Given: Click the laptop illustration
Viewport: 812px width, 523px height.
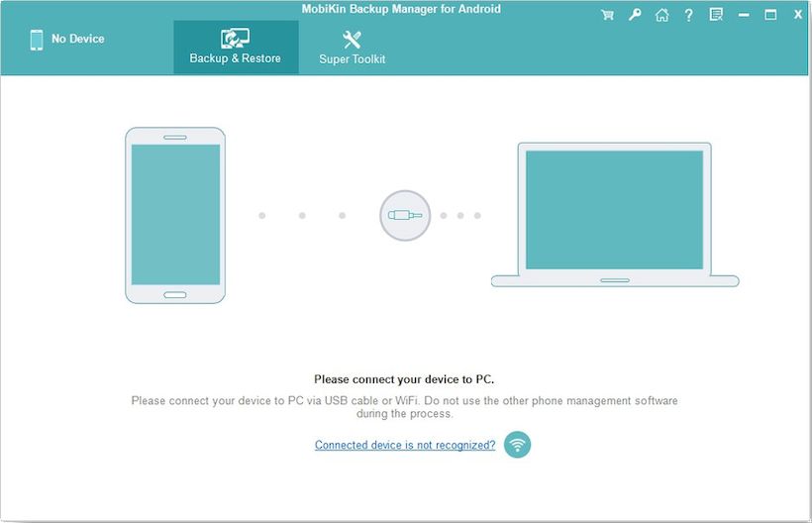Looking at the screenshot, I should point(615,214).
